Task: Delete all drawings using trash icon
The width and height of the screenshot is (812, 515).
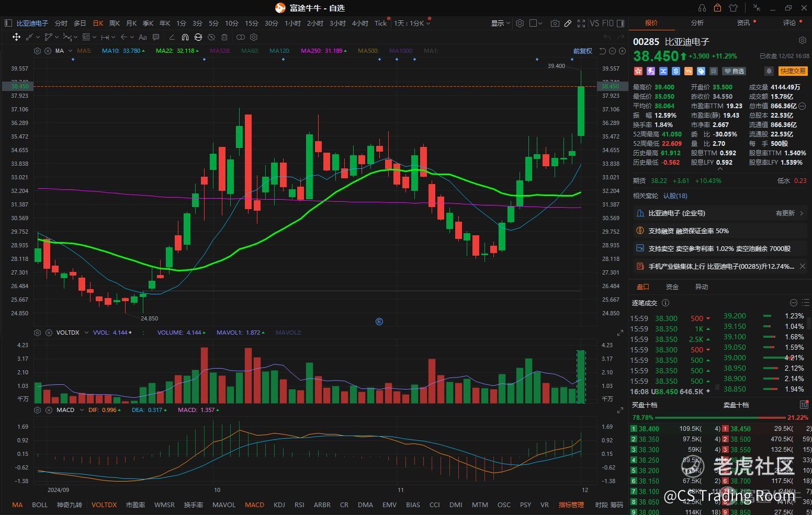Action: click(x=224, y=37)
